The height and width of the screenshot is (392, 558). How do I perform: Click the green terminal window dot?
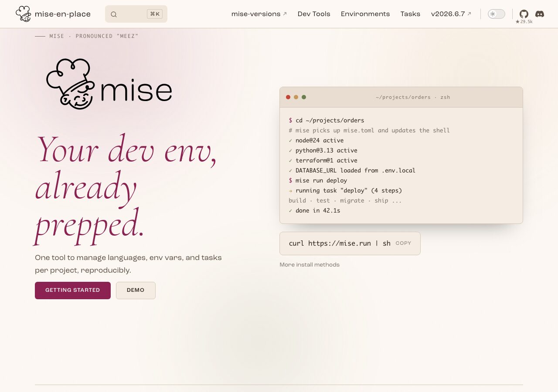click(x=304, y=97)
